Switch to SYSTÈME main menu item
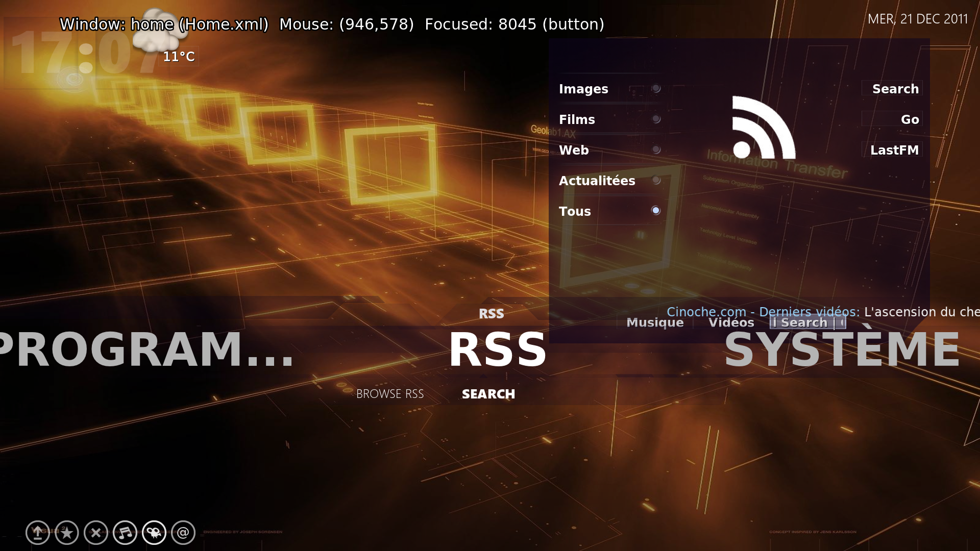 coord(842,350)
